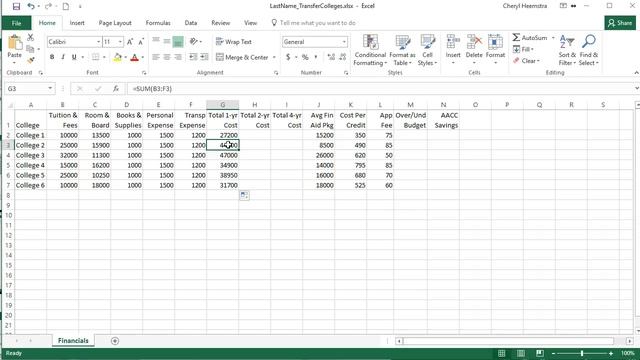Screen dimensions: 640x360
Task: Click the Redo arrow icon
Action: click(48, 6)
